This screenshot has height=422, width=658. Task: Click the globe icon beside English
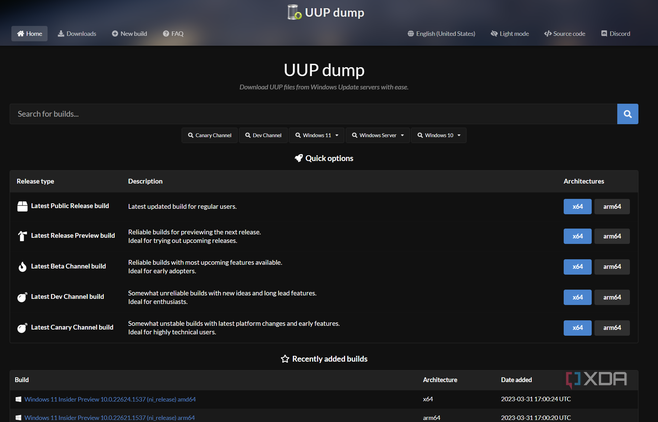coord(411,34)
